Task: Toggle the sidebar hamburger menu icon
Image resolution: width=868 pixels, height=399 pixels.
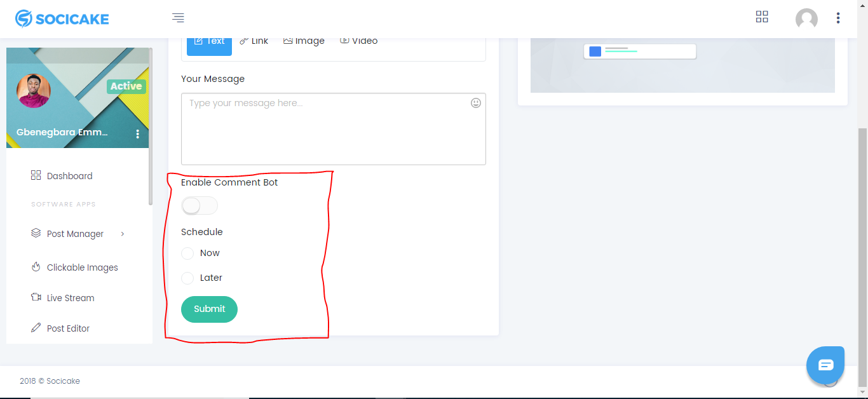Action: click(x=178, y=18)
